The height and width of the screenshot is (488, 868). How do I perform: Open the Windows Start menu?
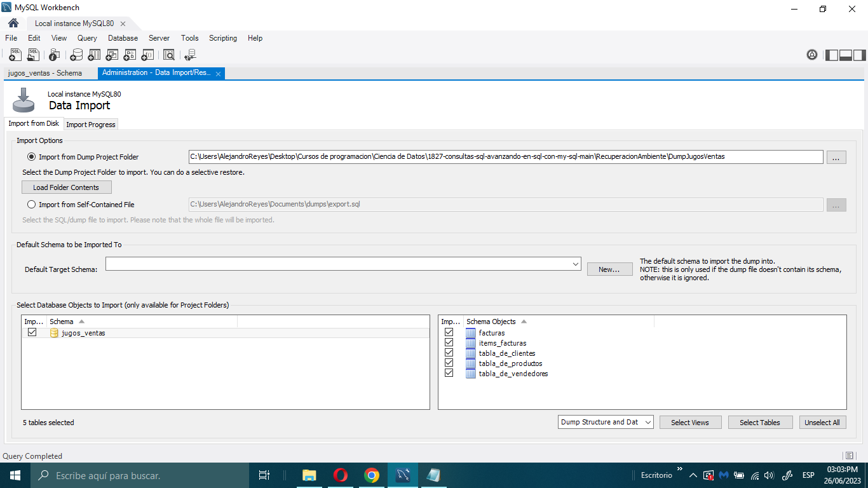coord(15,475)
